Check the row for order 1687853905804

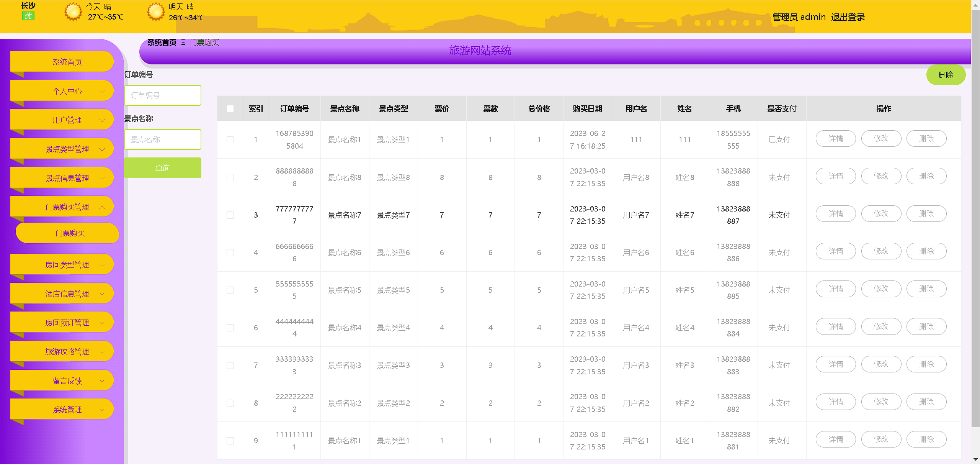[230, 140]
